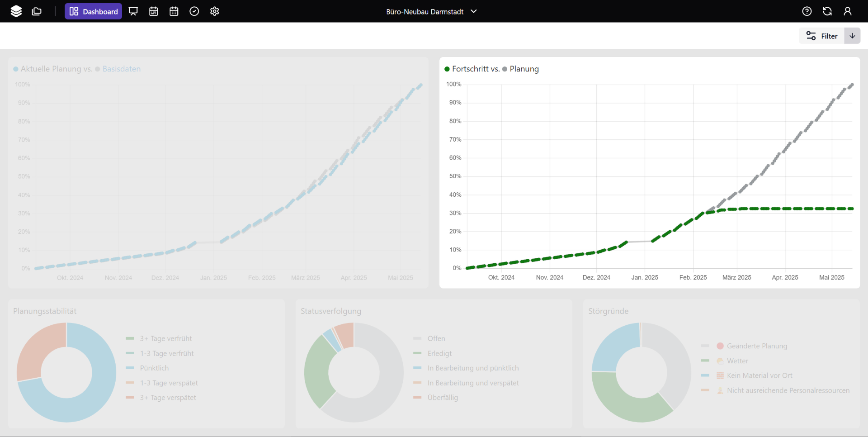Select the Dashboard tab

tap(94, 11)
